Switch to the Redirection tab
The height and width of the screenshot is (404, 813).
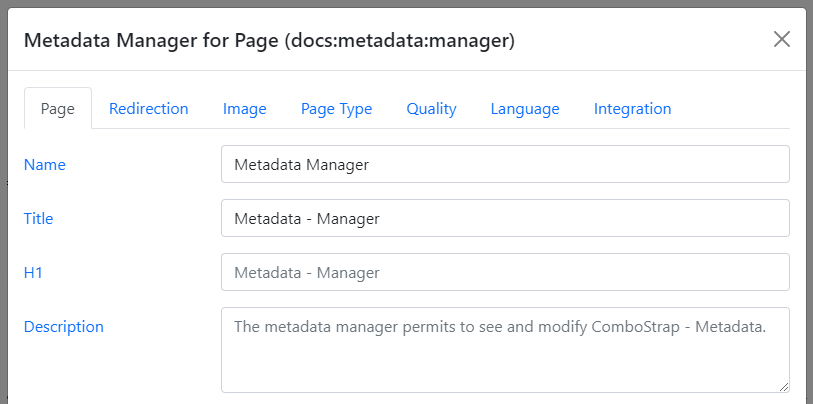pos(148,109)
